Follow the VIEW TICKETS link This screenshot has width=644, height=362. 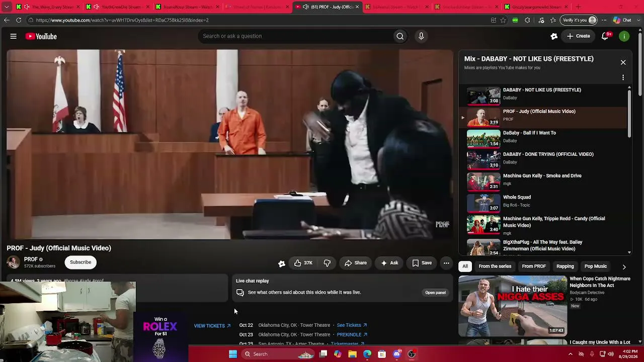[212, 326]
